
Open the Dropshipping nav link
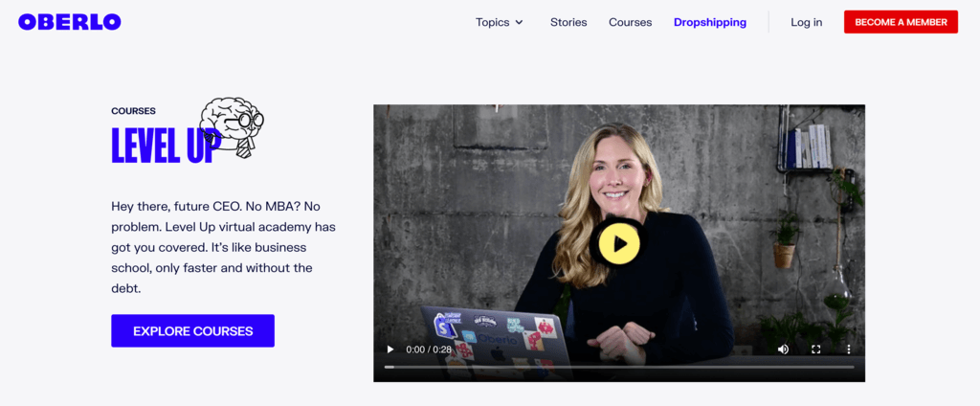[710, 22]
